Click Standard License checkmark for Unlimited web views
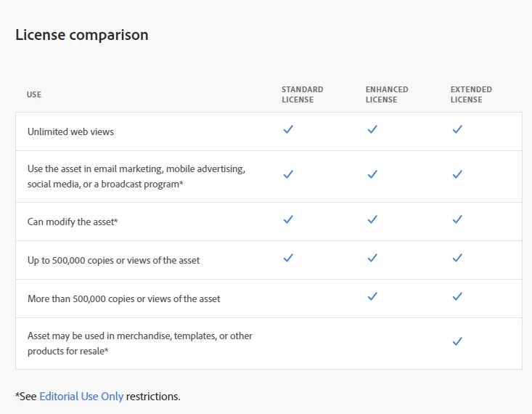 point(288,129)
